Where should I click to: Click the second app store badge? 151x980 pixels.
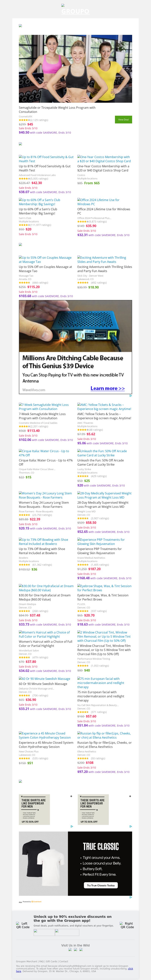pyautogui.click(x=67, y=933)
